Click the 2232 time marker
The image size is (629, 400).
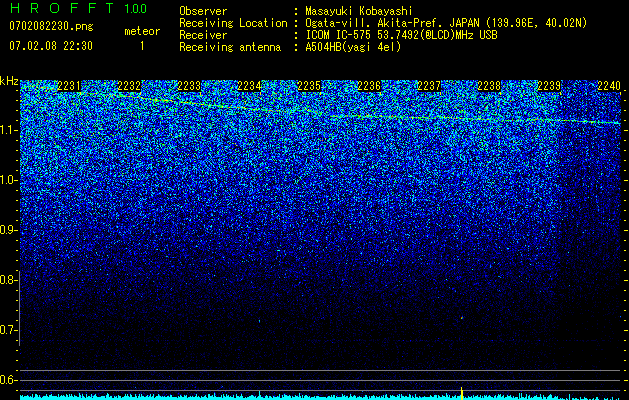point(129,86)
